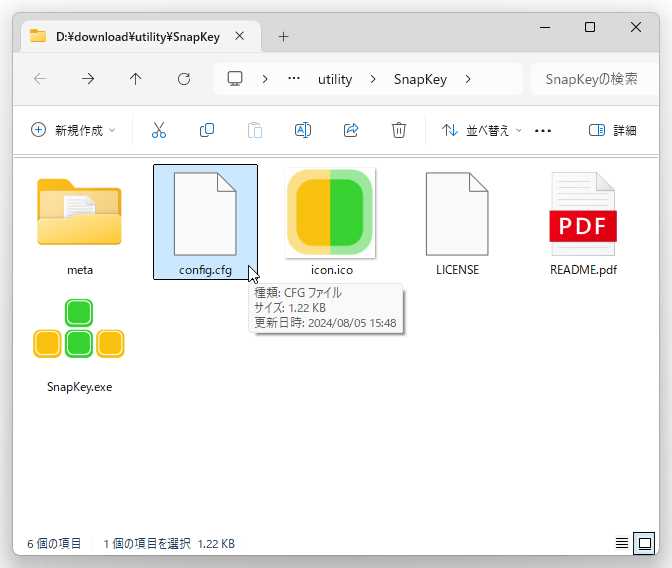
Task: Click the folder icon on the tab
Action: pyautogui.click(x=38, y=36)
